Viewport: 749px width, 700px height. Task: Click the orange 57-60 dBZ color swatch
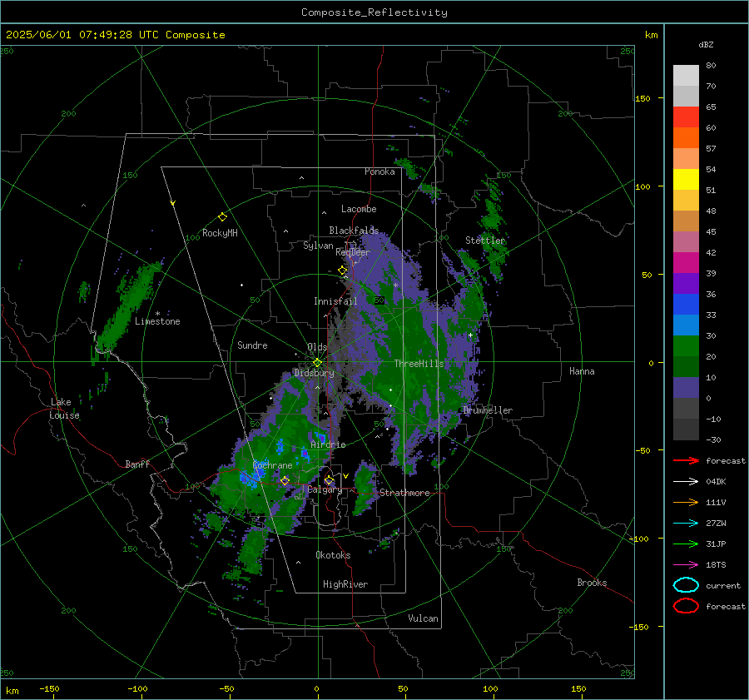686,138
